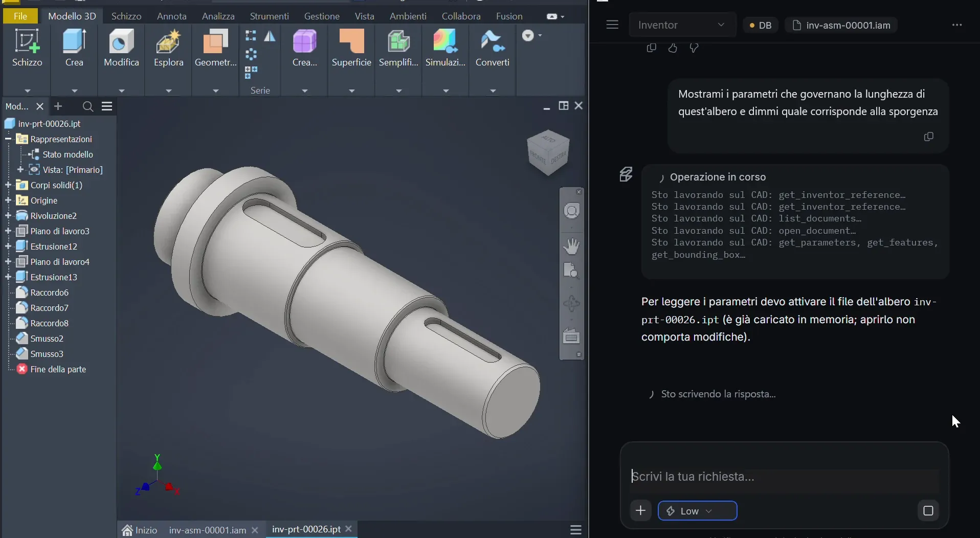Go to the Inizio home tab
The width and height of the screenshot is (980, 538).
(x=140, y=530)
